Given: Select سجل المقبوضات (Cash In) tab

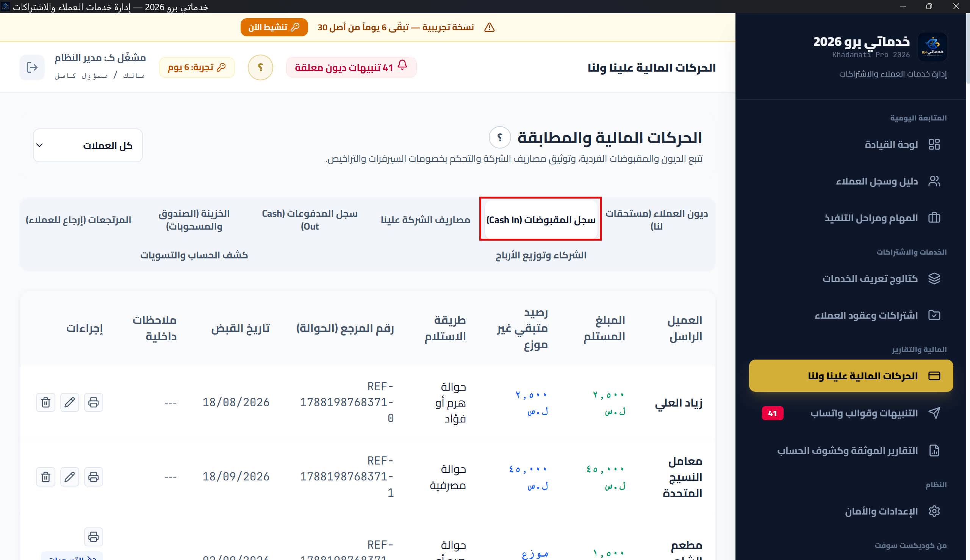Looking at the screenshot, I should 541,220.
